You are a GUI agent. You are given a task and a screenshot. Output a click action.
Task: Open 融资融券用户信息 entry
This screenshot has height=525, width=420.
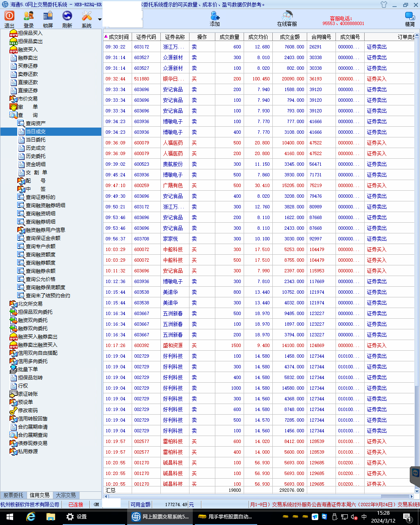(x=46, y=230)
